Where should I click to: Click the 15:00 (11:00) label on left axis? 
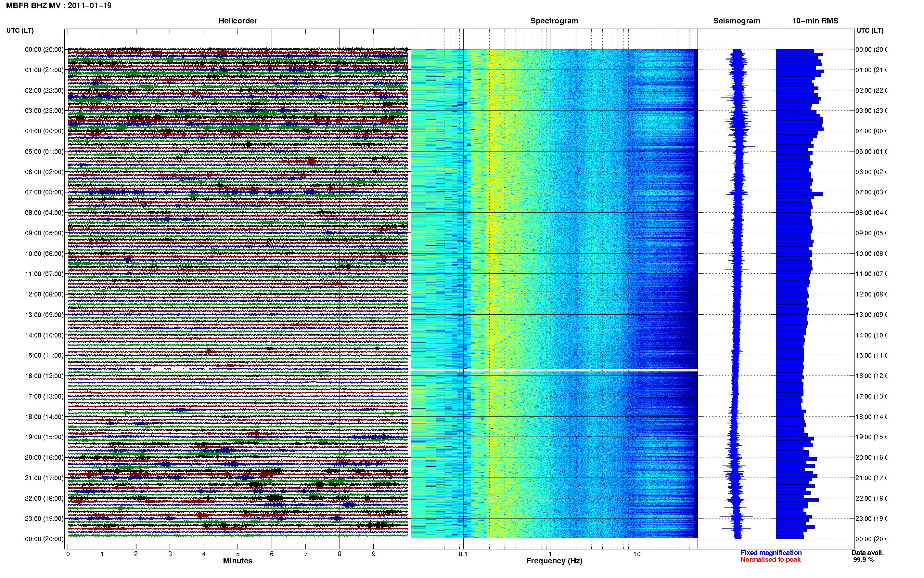44,356
